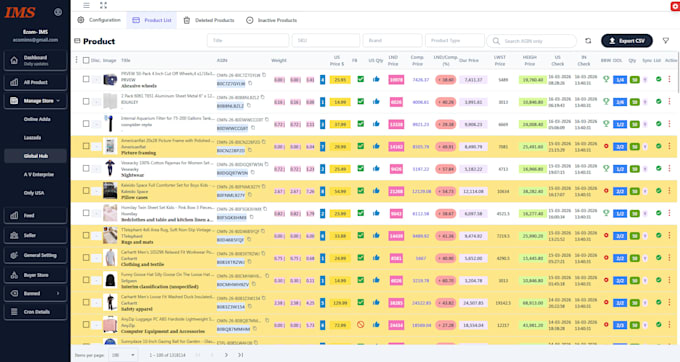Check the box for Aluminum Sheet Metal row
Image resolution: width=680 pixels, height=362 pixels.
[x=86, y=101]
